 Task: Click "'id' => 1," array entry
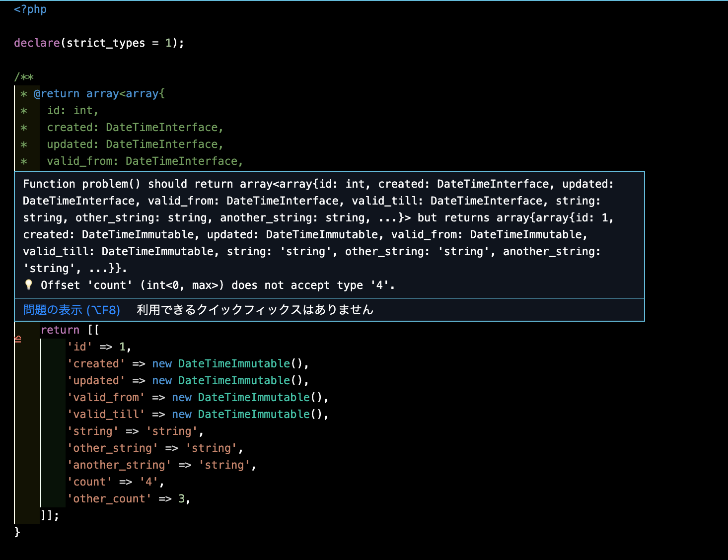point(99,347)
